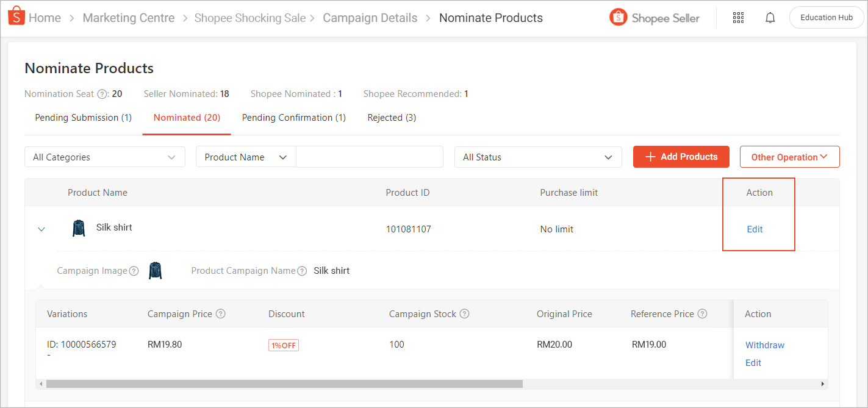Switch to the Rejected tab
Image resolution: width=868 pixels, height=408 pixels.
pyautogui.click(x=392, y=117)
